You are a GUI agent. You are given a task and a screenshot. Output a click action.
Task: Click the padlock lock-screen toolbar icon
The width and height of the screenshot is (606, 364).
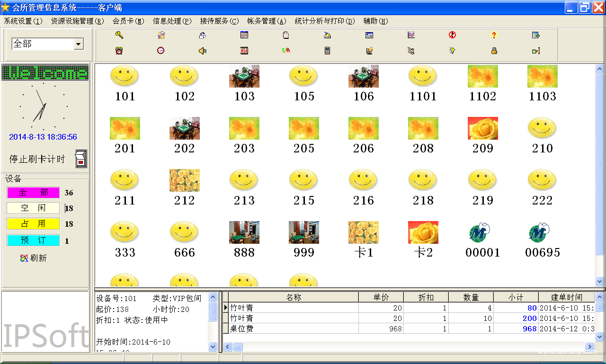(x=494, y=51)
